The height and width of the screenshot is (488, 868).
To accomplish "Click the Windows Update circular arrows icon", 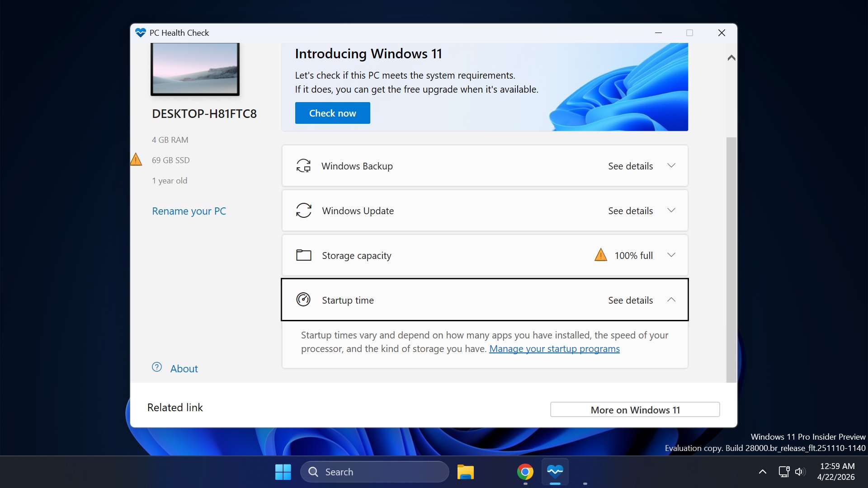I will (x=304, y=210).
